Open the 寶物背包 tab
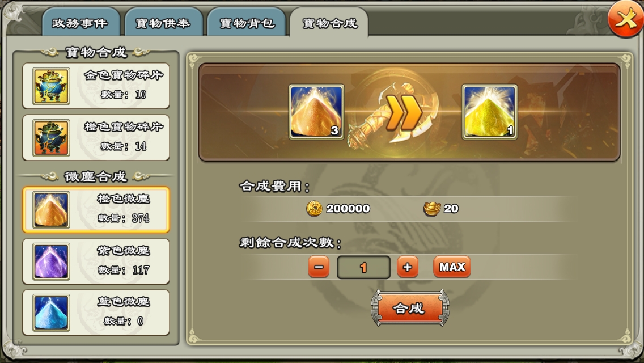Image resolution: width=644 pixels, height=363 pixels. (x=247, y=23)
